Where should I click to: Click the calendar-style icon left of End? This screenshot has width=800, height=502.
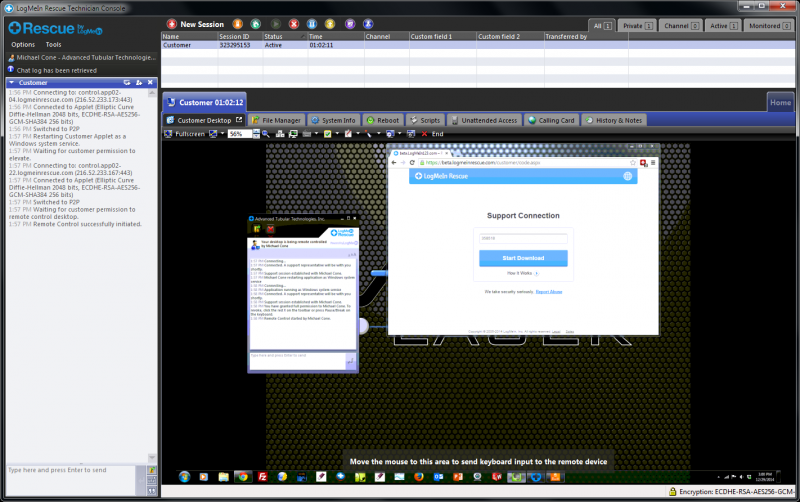click(x=411, y=134)
